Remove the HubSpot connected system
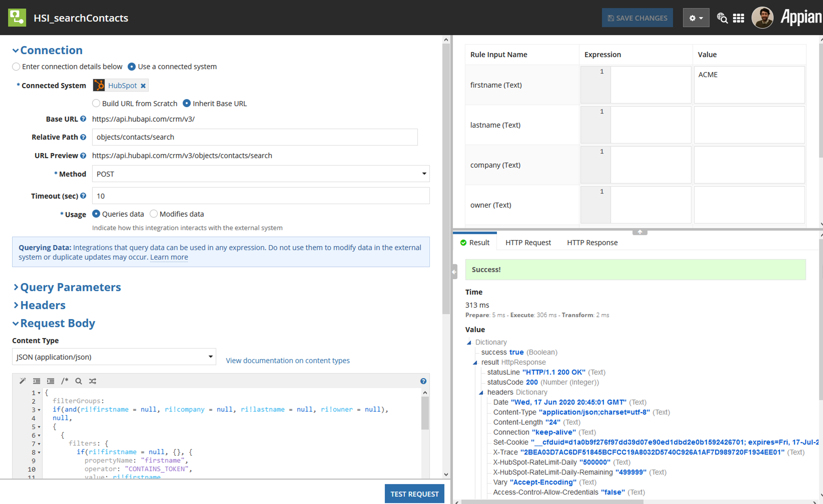This screenshot has height=504, width=823. click(x=143, y=86)
